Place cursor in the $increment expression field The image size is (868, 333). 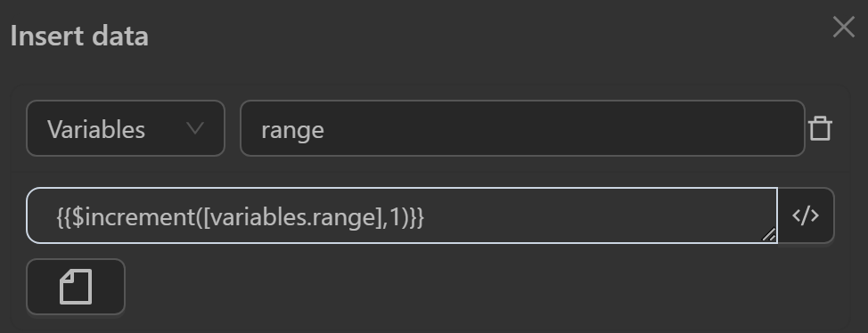[402, 215]
